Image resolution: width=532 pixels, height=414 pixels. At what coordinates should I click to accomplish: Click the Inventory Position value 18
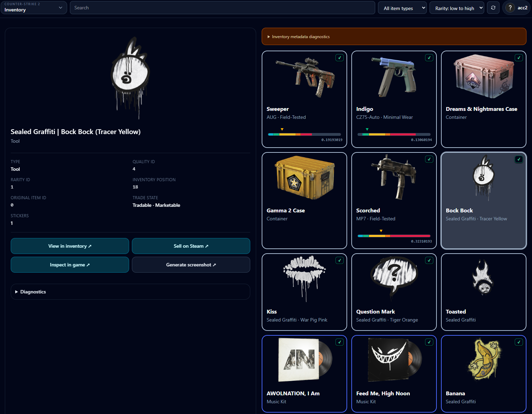(135, 187)
